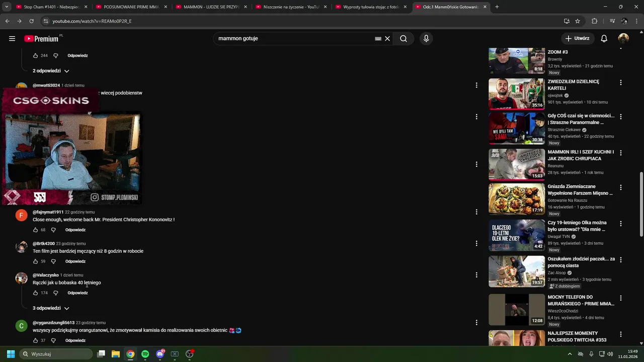Show hidden system tray icons
Image resolution: width=644 pixels, height=362 pixels.
(570, 354)
